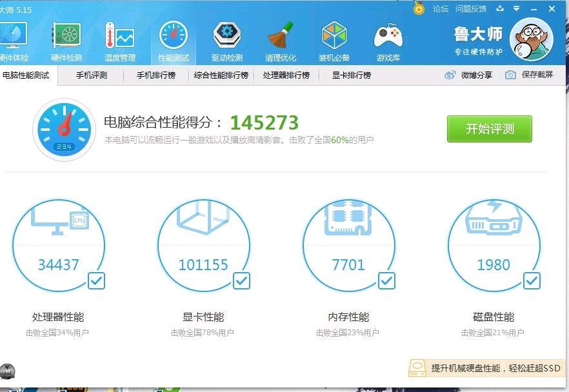Click the memory performance circle 7701
The image size is (569, 392).
[x=349, y=245]
